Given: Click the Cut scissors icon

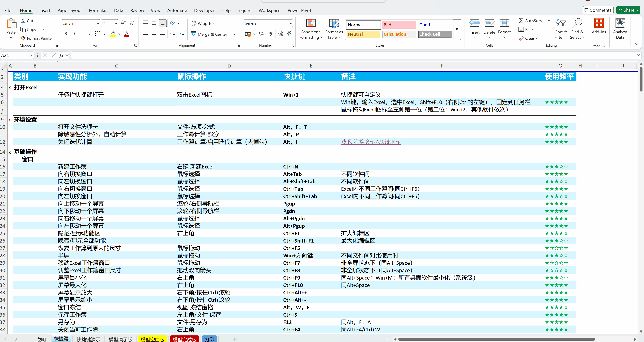Looking at the screenshot, I should 23,21.
